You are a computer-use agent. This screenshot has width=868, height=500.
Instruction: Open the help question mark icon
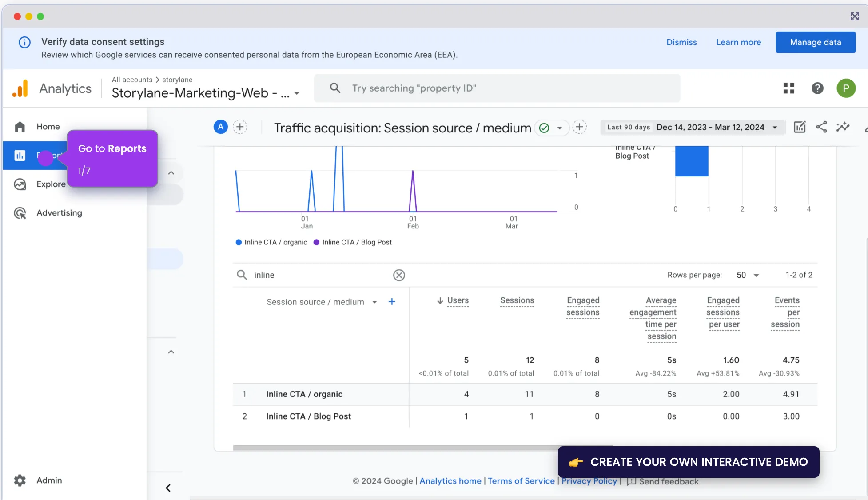point(817,88)
